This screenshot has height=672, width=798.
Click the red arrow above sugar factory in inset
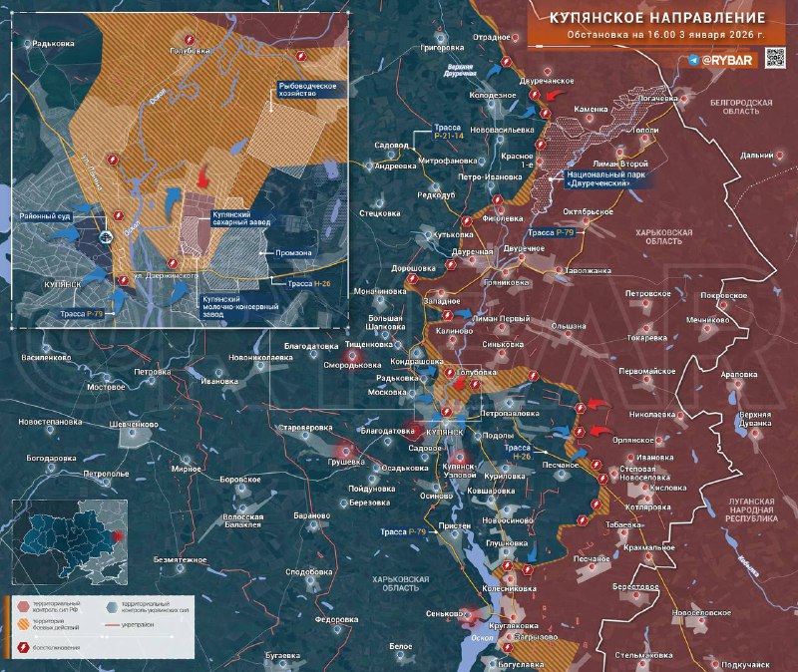tap(204, 175)
